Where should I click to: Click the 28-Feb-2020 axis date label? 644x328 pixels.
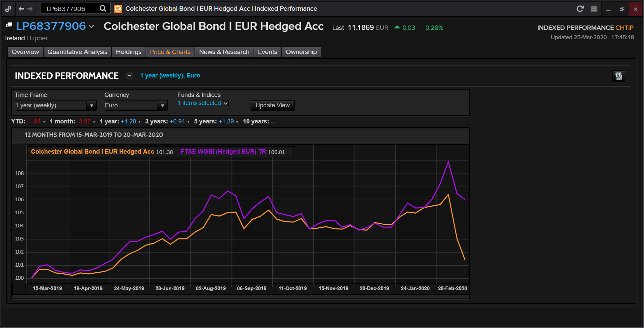click(x=452, y=288)
